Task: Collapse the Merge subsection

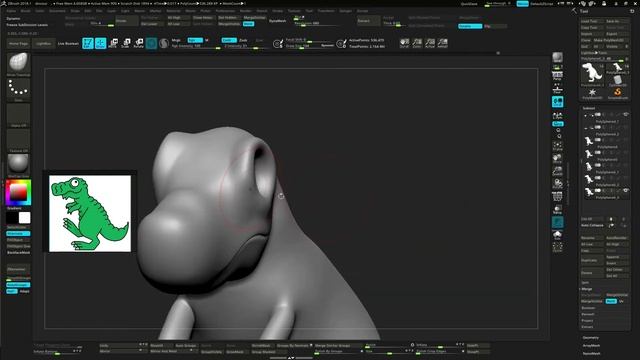Action: pos(587,289)
